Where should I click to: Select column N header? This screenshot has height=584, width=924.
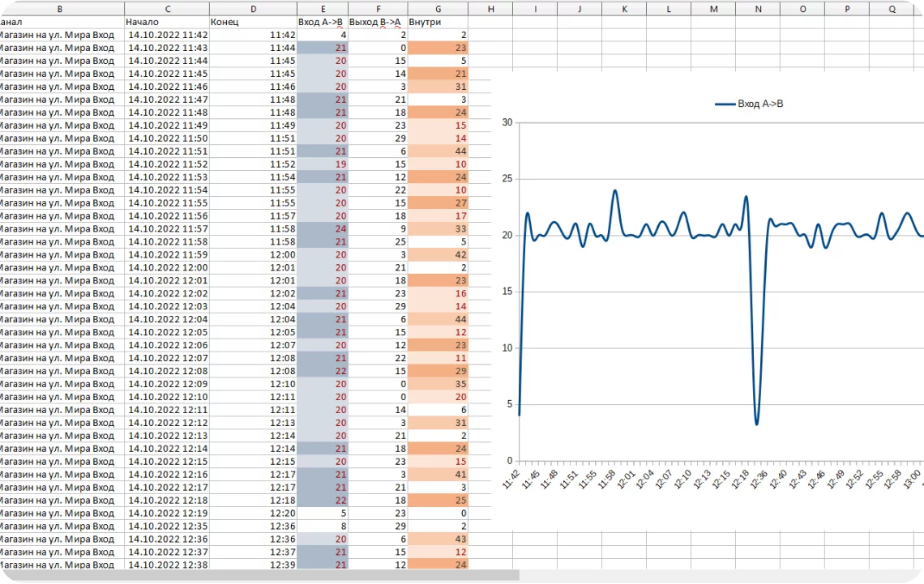pyautogui.click(x=758, y=9)
